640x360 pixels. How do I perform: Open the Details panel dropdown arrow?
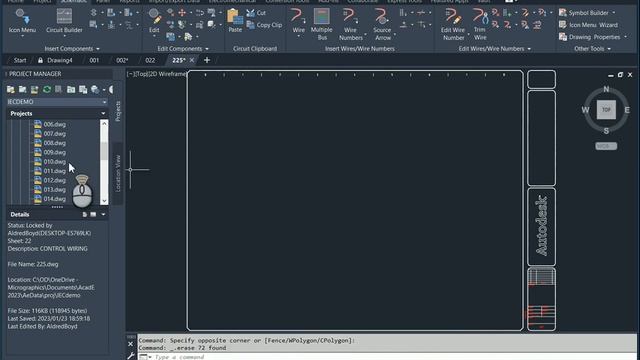tap(103, 215)
